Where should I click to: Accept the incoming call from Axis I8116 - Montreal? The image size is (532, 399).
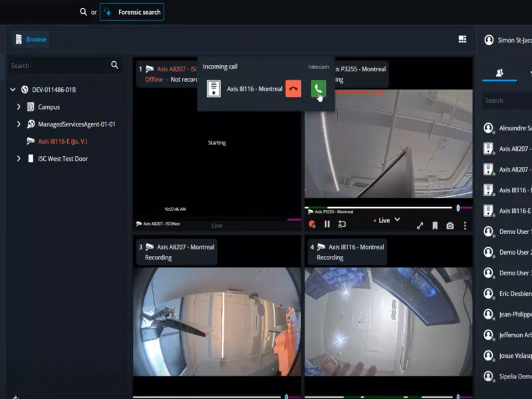coord(318,89)
